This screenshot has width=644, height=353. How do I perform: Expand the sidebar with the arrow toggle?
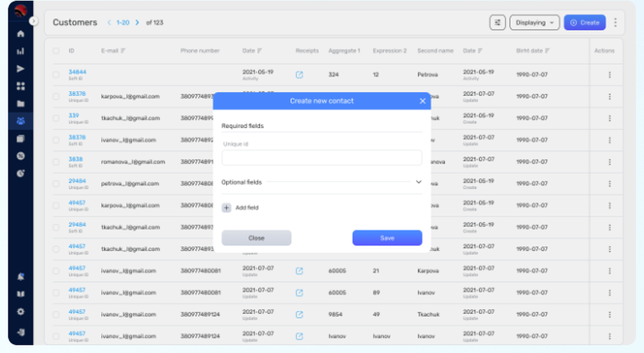point(33,21)
